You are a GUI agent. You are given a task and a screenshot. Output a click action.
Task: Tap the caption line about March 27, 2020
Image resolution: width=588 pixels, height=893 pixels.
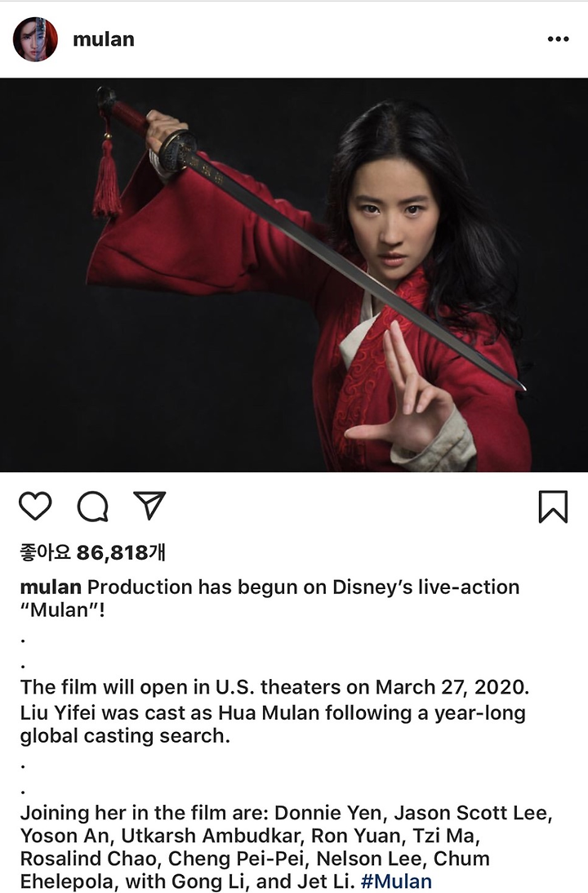275,687
